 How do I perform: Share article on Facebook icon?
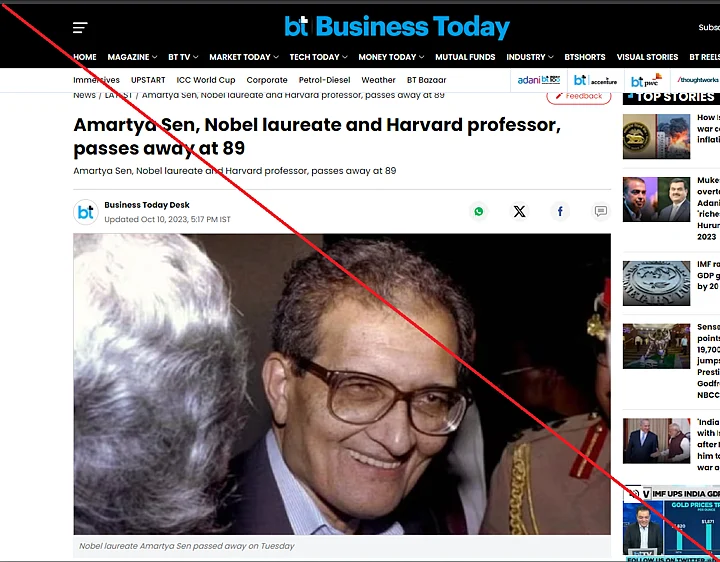click(560, 211)
